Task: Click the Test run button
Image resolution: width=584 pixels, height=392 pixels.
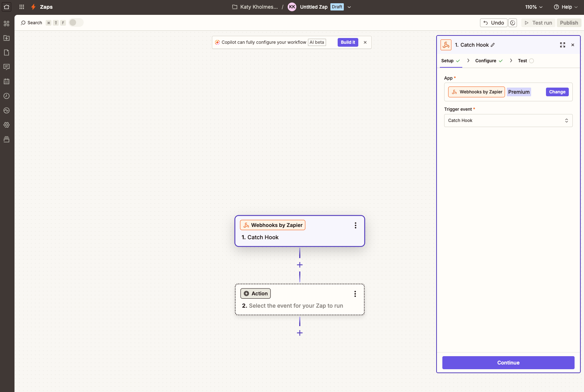Action: tap(538, 23)
